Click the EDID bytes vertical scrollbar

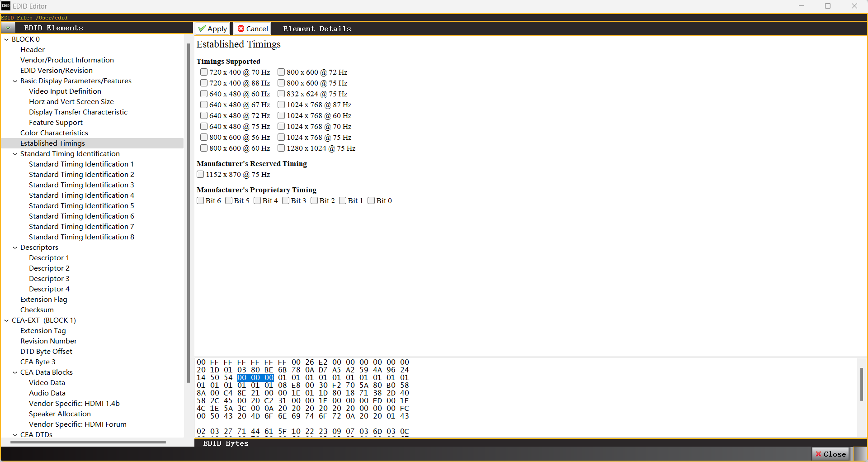coord(861,384)
